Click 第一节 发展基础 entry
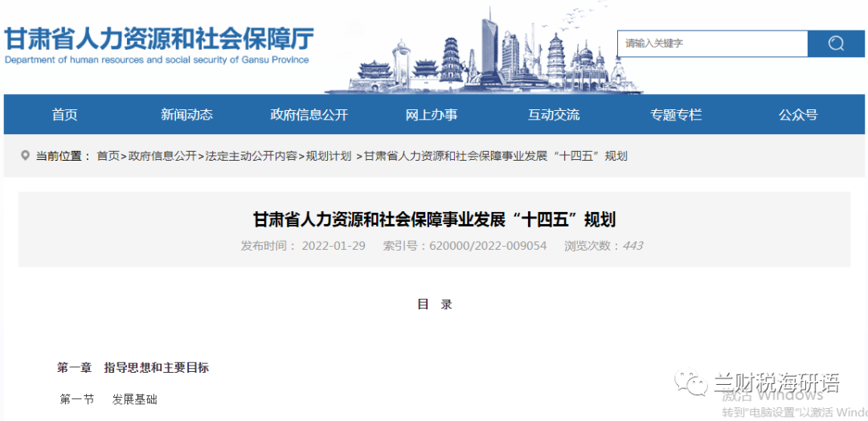Viewport: 868px width, 421px height. (x=108, y=399)
